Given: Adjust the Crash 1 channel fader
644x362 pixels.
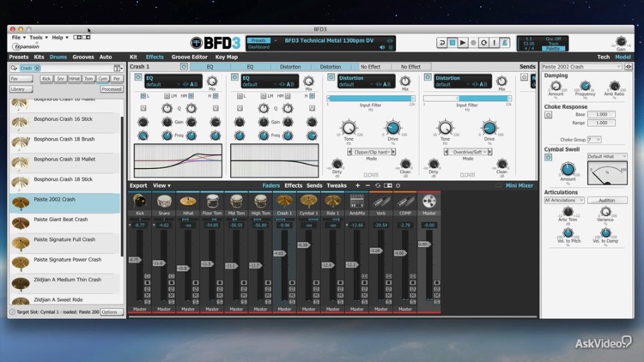Looking at the screenshot, I should (279, 254).
